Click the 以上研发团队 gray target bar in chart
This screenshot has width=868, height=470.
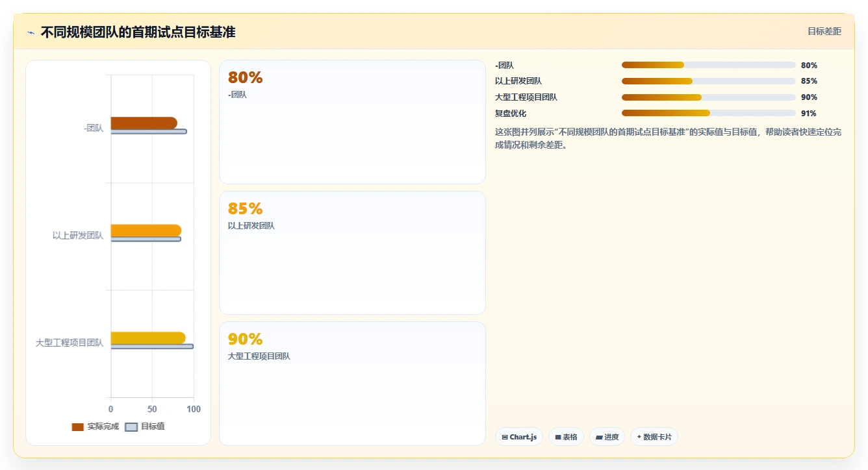coord(146,239)
